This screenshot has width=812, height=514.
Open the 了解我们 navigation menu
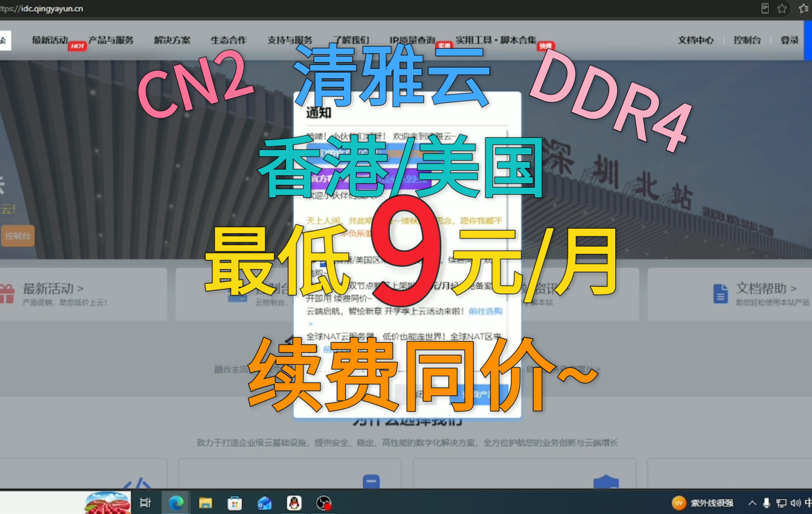(x=351, y=40)
